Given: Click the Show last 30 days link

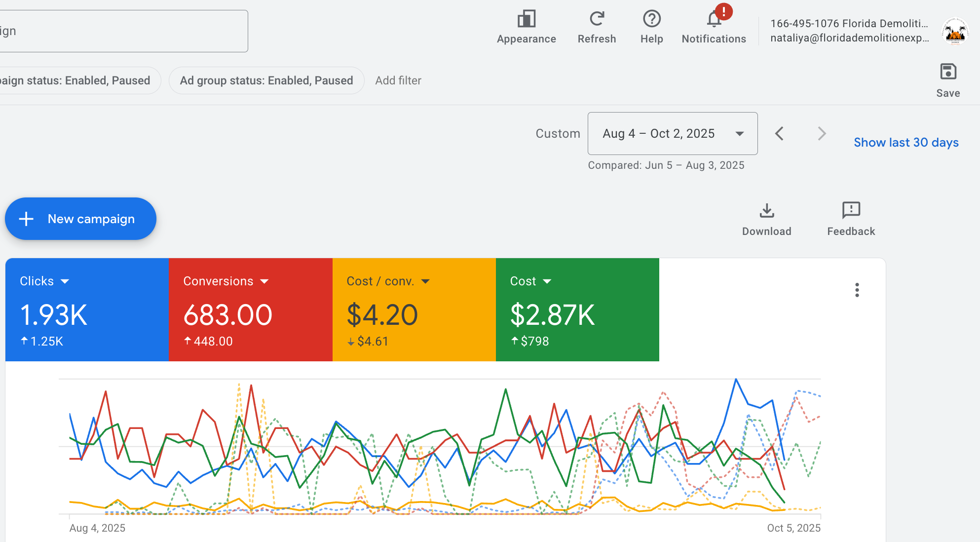Looking at the screenshot, I should coord(906,143).
